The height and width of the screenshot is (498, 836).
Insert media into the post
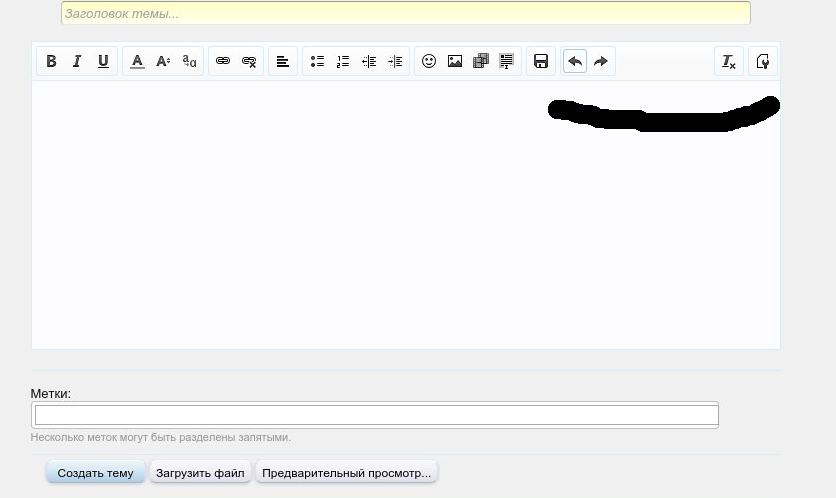pyautogui.click(x=481, y=61)
